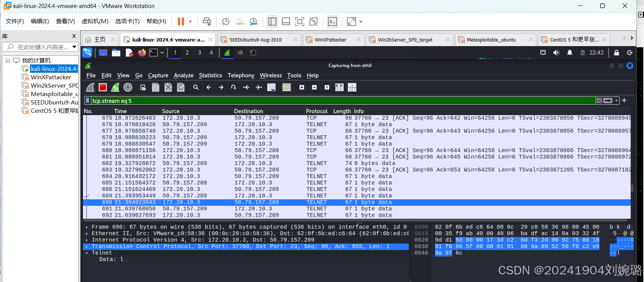Collapse the 我的计算机 tree node
The height and width of the screenshot is (282, 644).
point(8,61)
